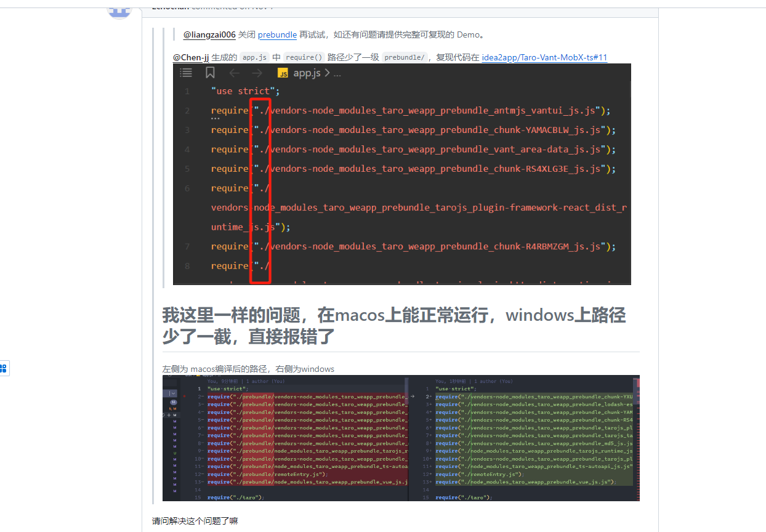Click the yellow JS file icon
766x532 pixels.
pyautogui.click(x=283, y=73)
